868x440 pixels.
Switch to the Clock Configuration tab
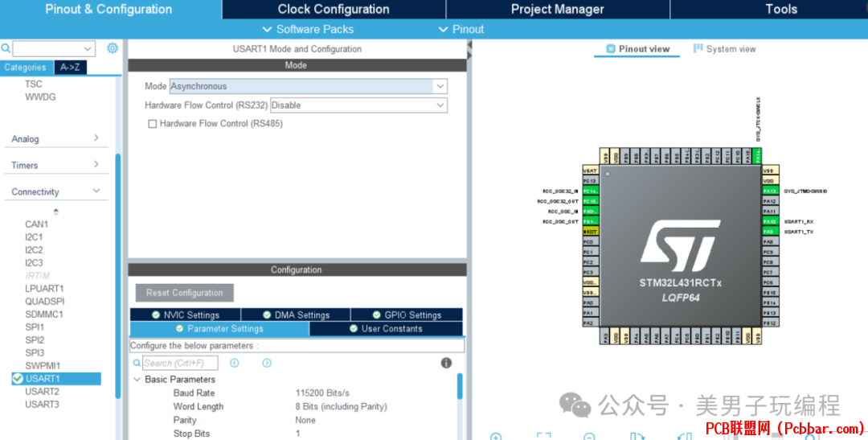coord(334,10)
